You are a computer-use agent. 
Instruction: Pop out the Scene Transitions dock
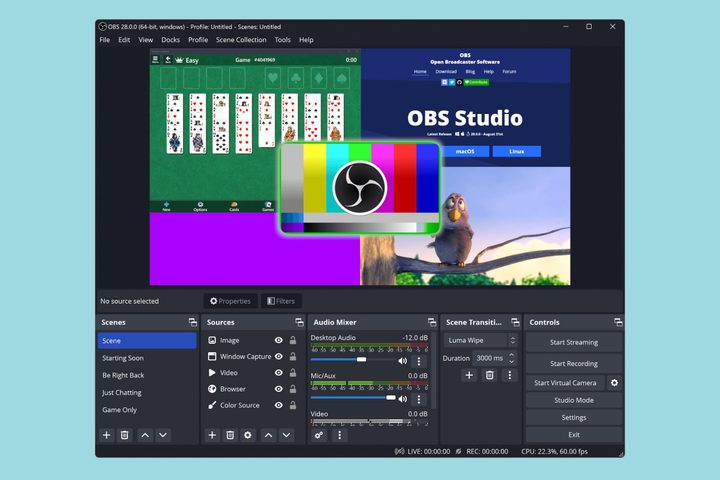(515, 322)
